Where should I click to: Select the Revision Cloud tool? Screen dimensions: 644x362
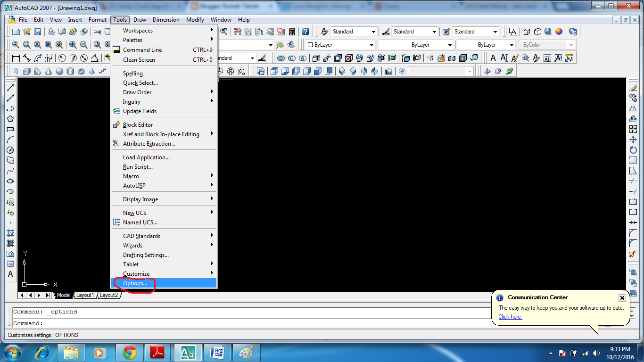pyautogui.click(x=10, y=160)
